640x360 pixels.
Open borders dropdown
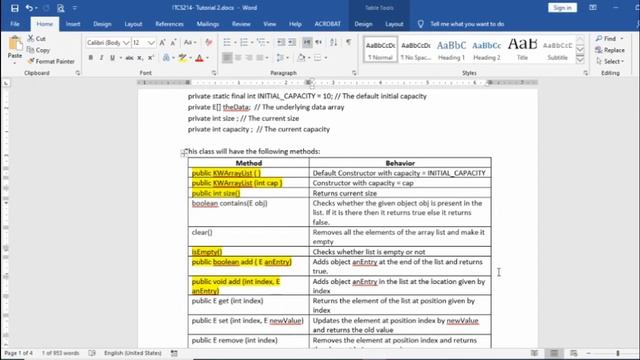pyautogui.click(x=326, y=58)
